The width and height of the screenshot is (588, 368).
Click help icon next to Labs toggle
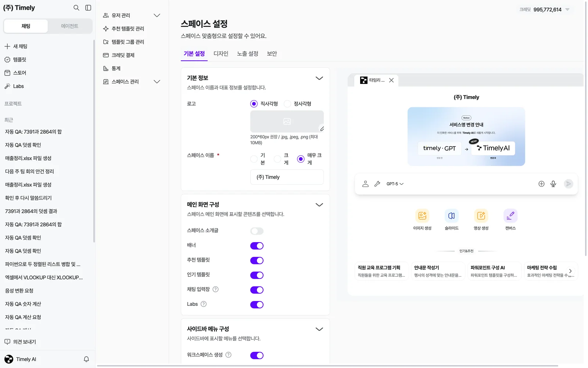[204, 304]
